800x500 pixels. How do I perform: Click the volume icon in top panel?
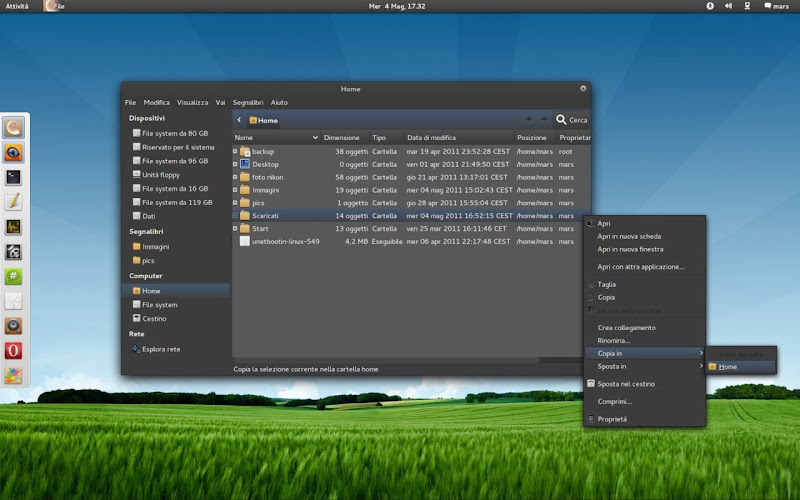coord(729,6)
